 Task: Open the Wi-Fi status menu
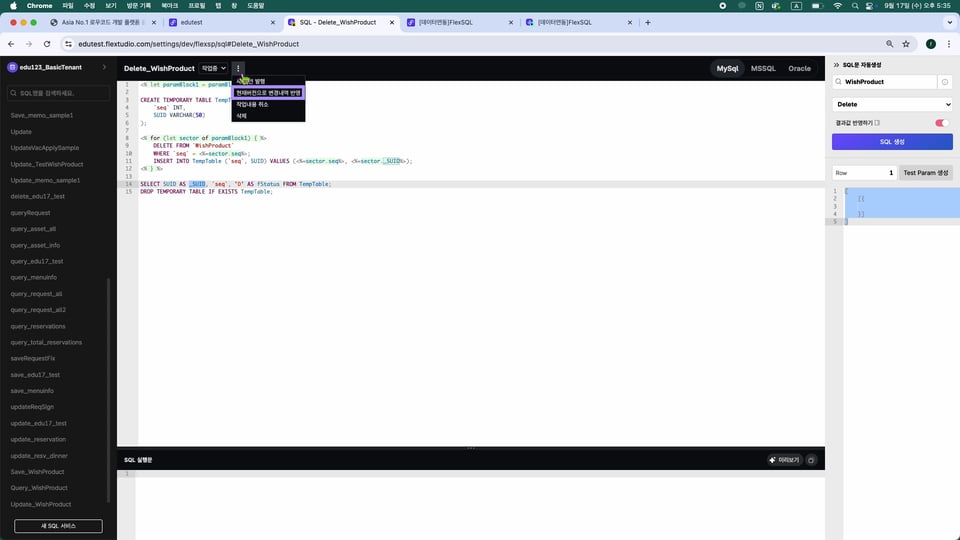pos(838,6)
